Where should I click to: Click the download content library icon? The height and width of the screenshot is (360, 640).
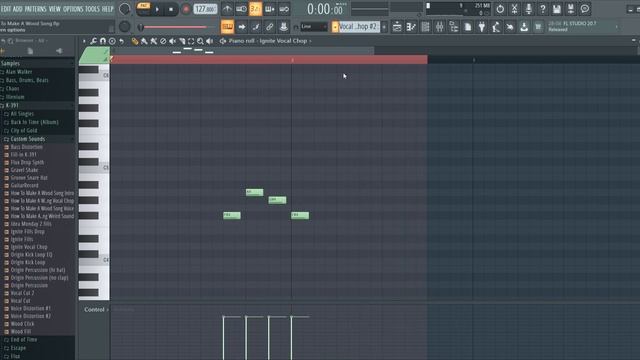pos(524,27)
